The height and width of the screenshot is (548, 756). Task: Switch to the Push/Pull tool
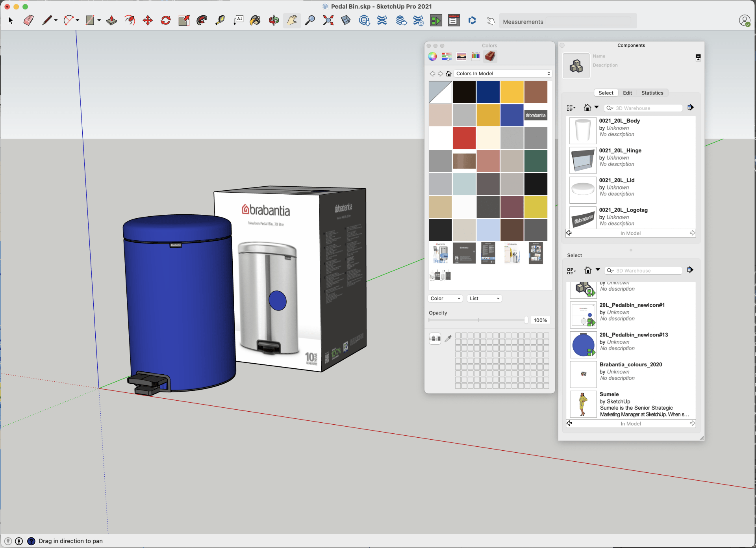tap(111, 20)
